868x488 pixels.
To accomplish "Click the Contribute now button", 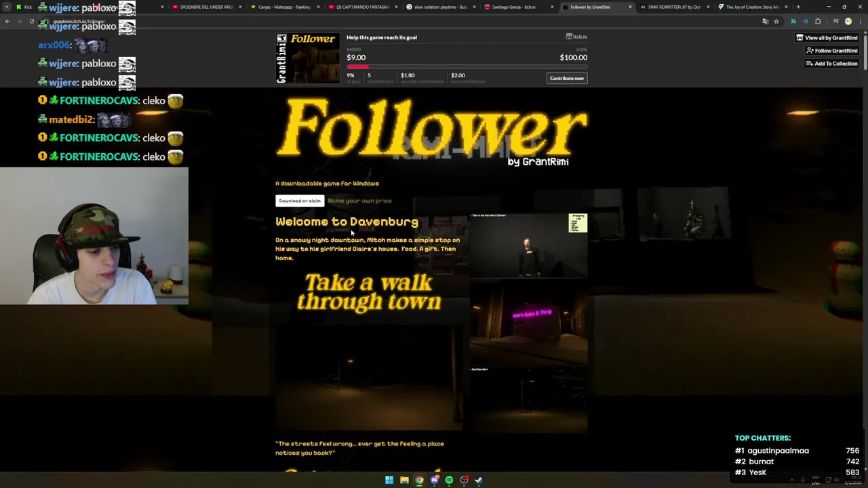I will 566,78.
